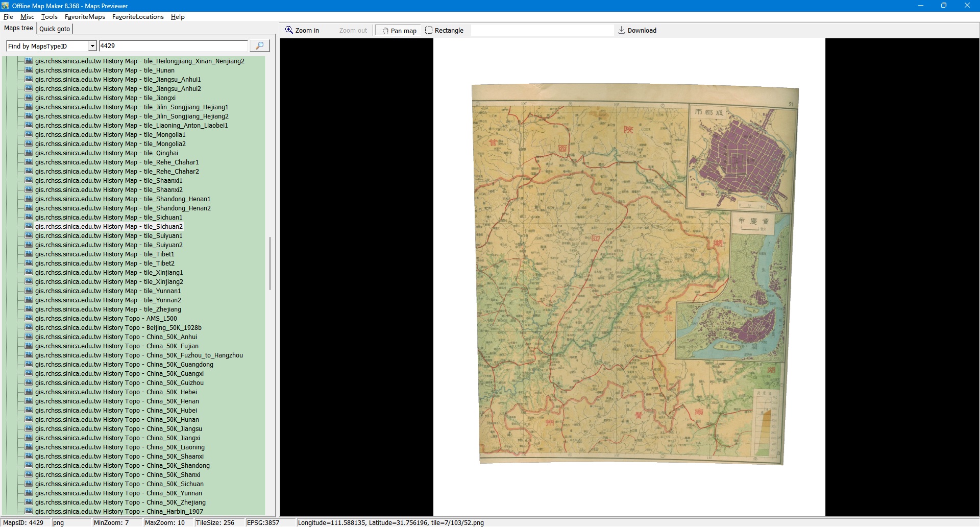Switch to the Maps tree tab

18,29
